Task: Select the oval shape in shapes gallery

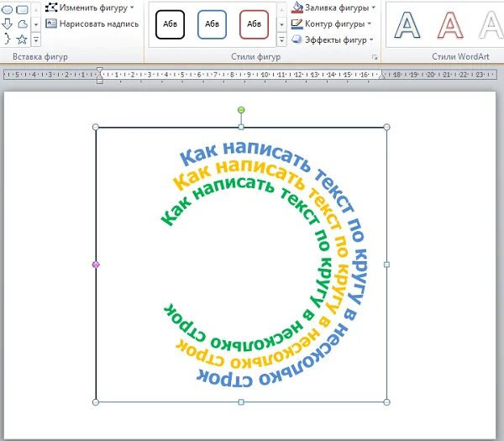Action: coord(7,9)
